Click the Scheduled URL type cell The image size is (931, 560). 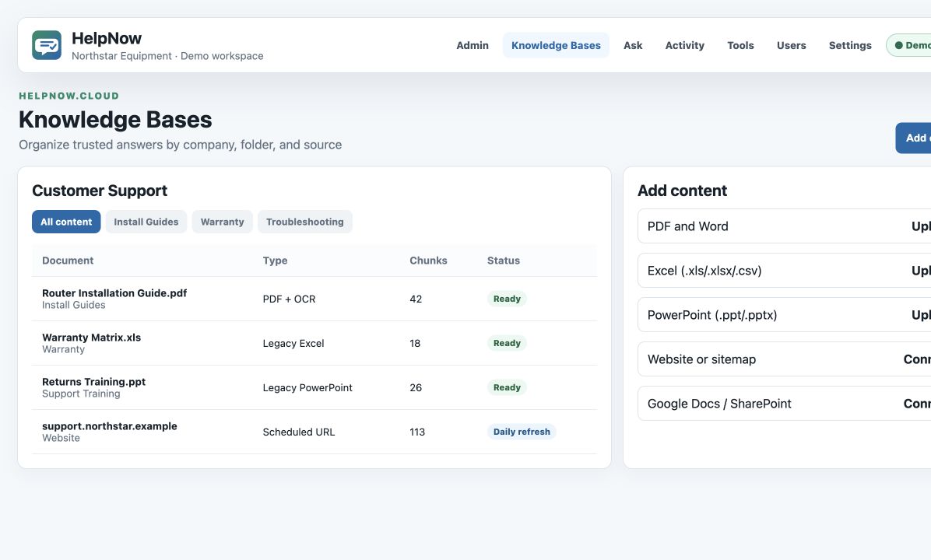point(299,432)
